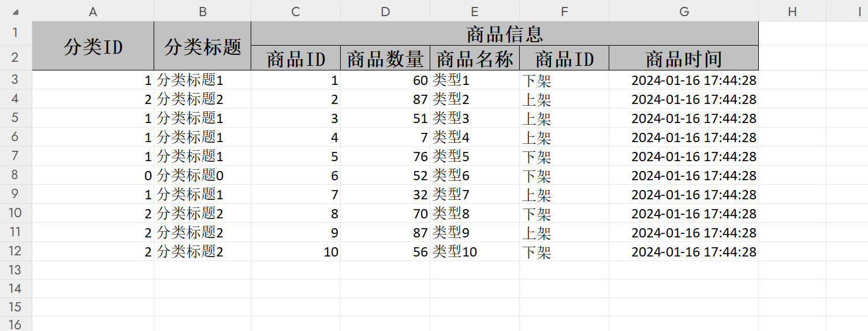The image size is (868, 331).
Task: Select row 8 header
Action: (x=16, y=175)
